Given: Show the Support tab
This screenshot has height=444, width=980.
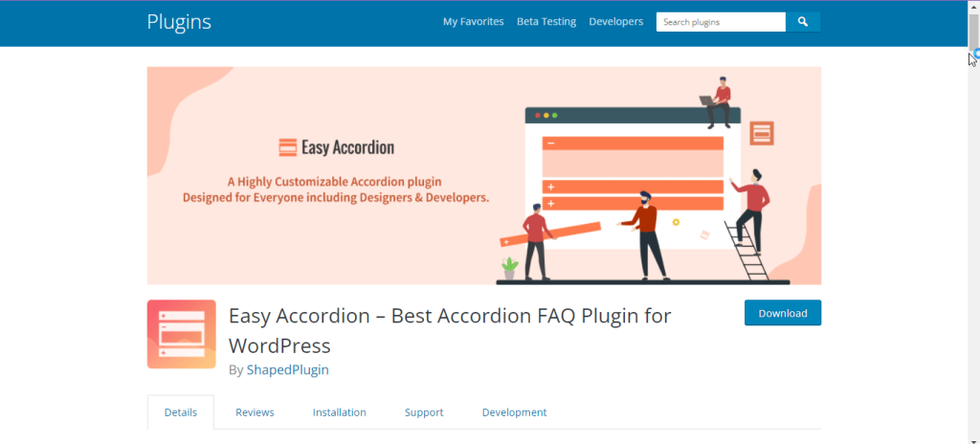Looking at the screenshot, I should [x=424, y=412].
